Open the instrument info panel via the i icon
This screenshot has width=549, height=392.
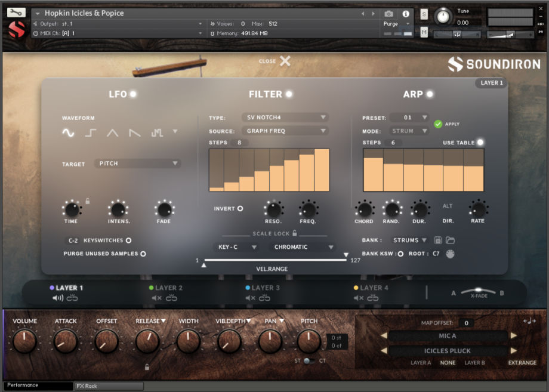coord(406,14)
